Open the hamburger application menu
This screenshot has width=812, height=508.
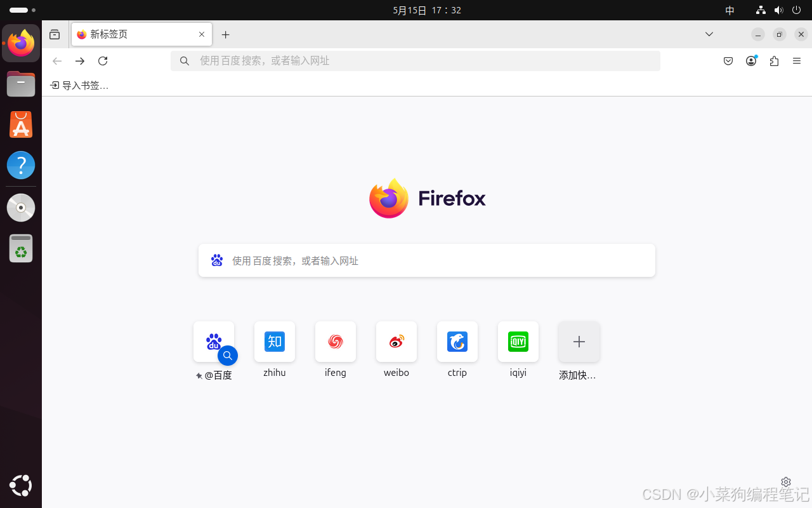[x=797, y=61]
